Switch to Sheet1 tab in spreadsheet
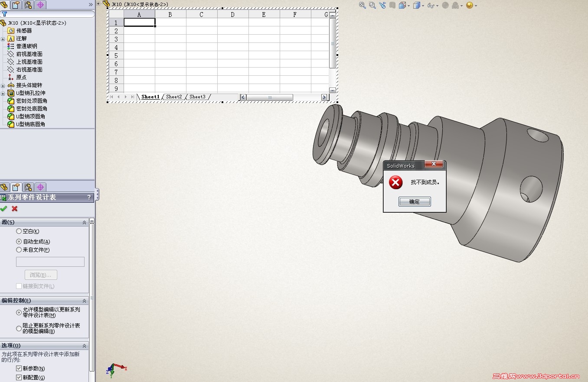This screenshot has height=382, width=588. 150,97
